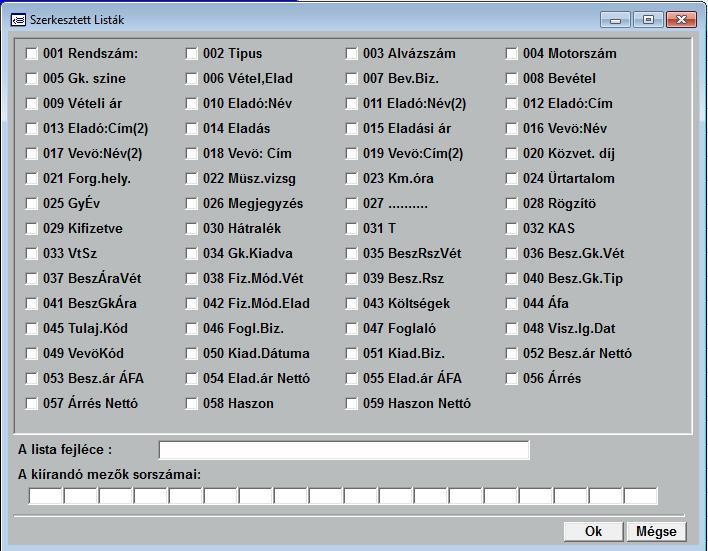Tick 032 KAS checkbox
This screenshot has width=708, height=551.
tap(511, 229)
